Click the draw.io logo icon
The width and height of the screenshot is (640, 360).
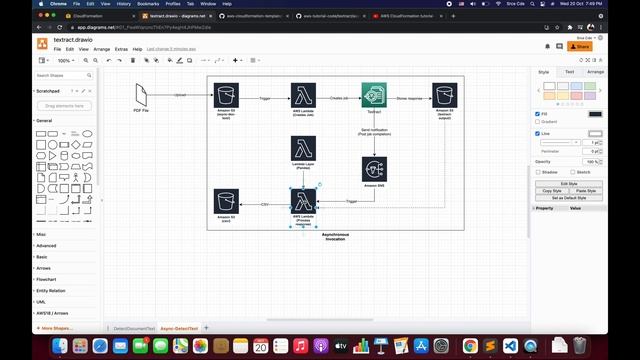coord(42,44)
